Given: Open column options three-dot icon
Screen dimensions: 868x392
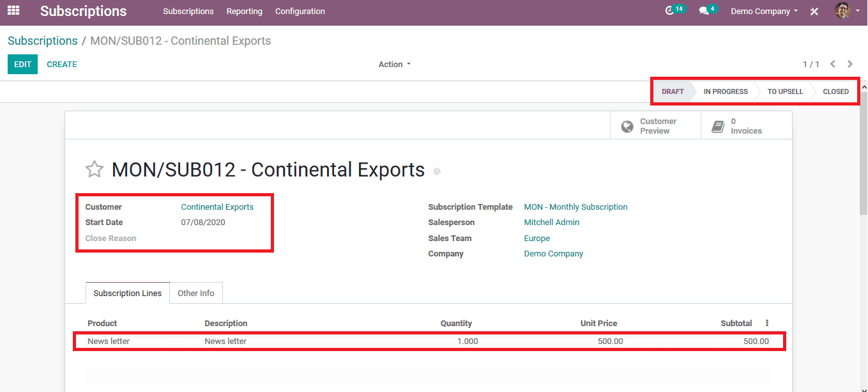Looking at the screenshot, I should [767, 323].
